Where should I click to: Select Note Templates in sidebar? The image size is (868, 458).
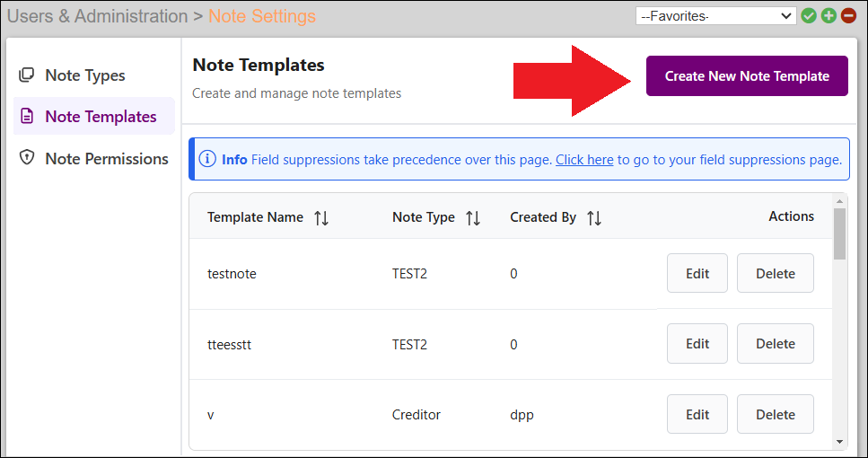coord(94,117)
